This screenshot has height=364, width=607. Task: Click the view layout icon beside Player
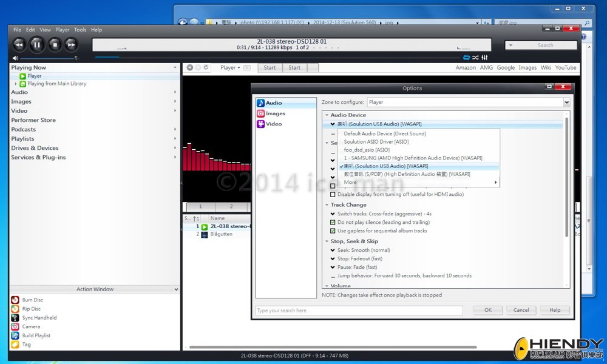(x=247, y=68)
